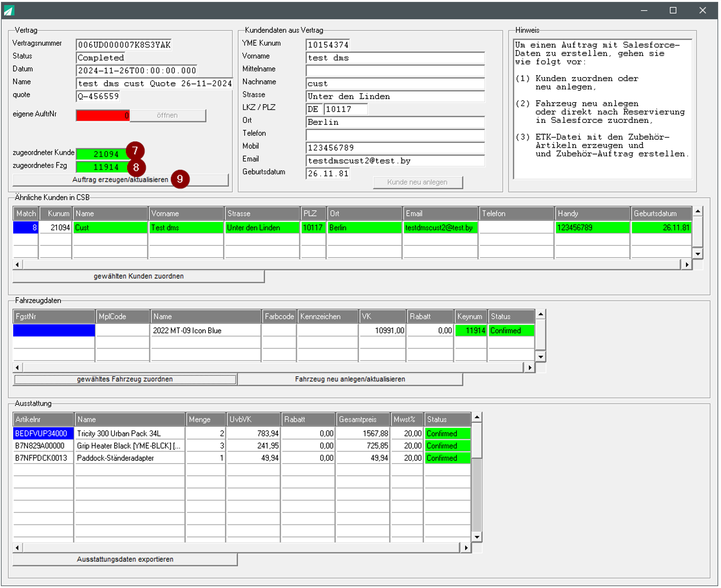Screen dimensions: 721x588
Task: Select vehicle row '2022 MT-09 Icon Blue'
Action: click(206, 330)
